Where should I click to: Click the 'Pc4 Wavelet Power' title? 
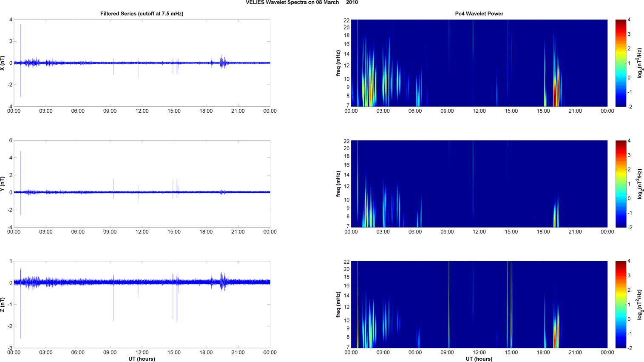[479, 14]
